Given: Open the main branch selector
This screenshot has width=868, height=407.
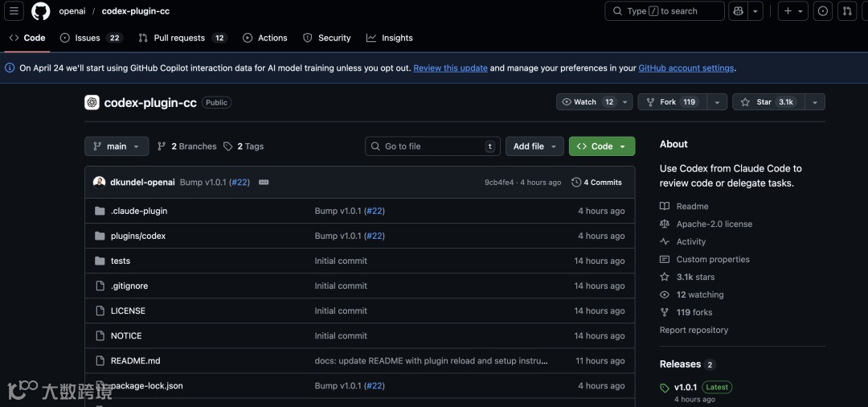Looking at the screenshot, I should coord(117,146).
